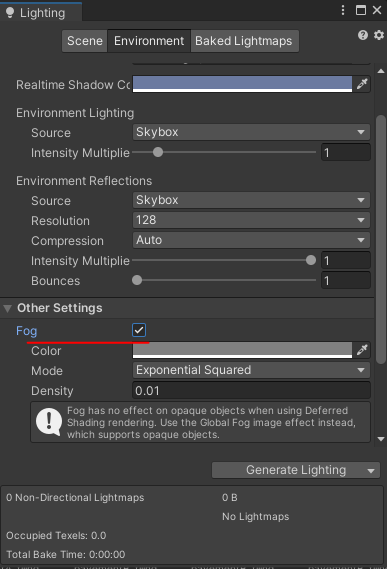Screen dimensions: 387x569
Task: Disable the Fog checkbox
Action: point(139,330)
